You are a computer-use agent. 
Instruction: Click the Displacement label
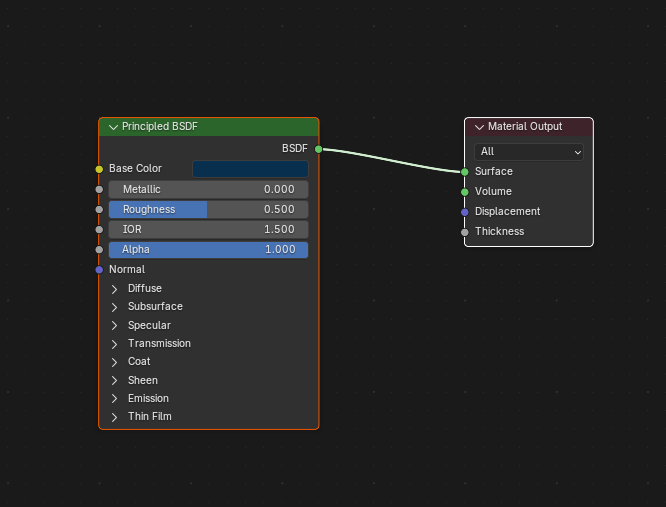tap(508, 211)
